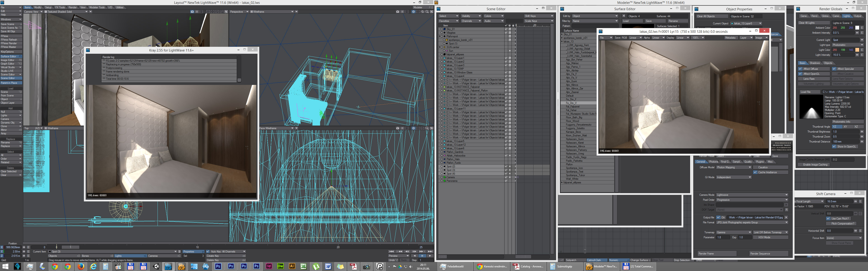Click envelope E button beside Light Color
Screen dimensions: 868x271
pos(862,50)
